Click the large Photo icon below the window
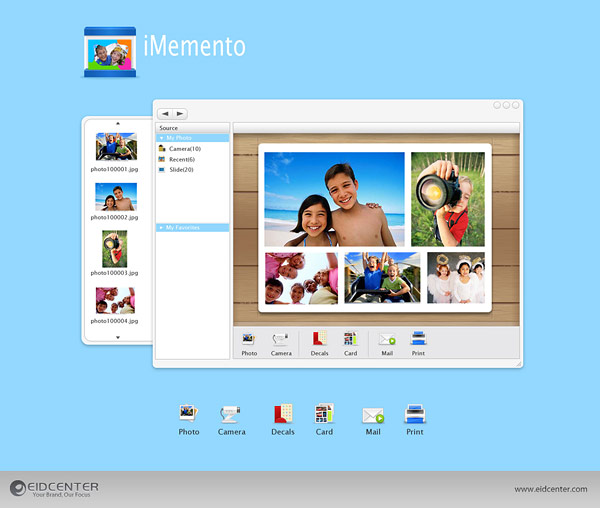 pos(189,413)
